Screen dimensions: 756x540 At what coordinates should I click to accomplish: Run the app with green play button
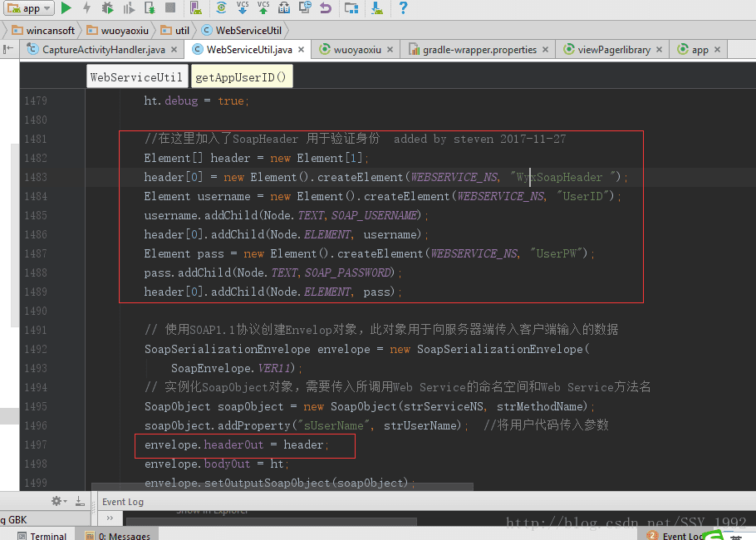(66, 7)
